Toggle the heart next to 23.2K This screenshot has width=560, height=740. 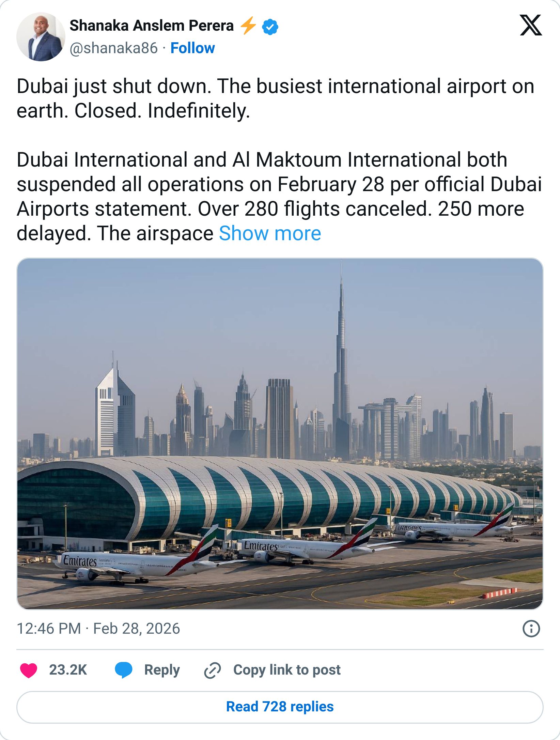pos(29,669)
